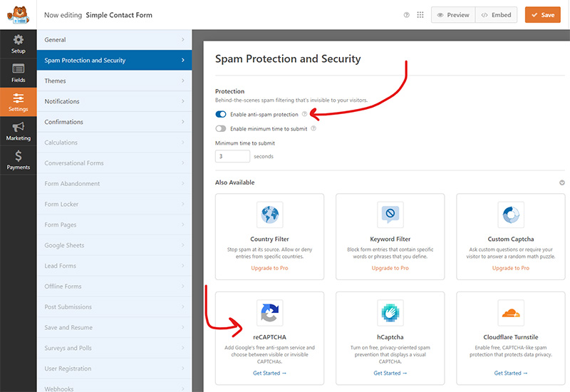Expand the Themes settings chevron
Image resolution: width=570 pixels, height=392 pixels.
coord(183,81)
